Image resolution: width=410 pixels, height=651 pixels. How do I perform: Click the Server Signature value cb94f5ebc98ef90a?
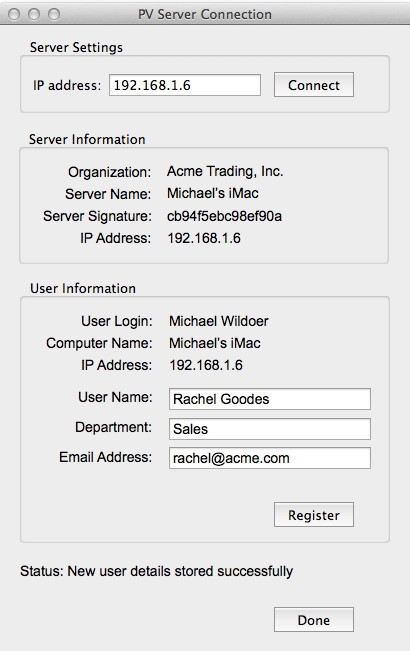225,216
